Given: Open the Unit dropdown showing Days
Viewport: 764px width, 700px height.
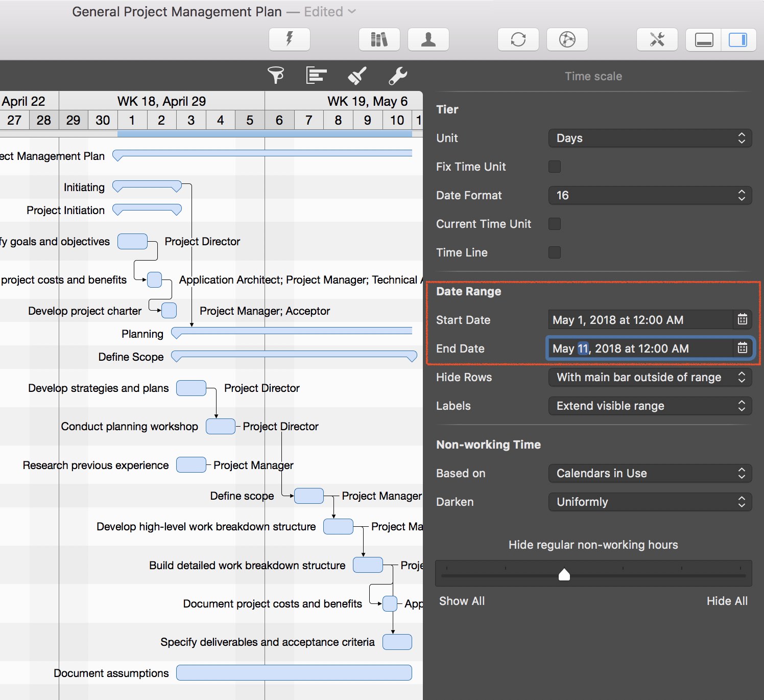Looking at the screenshot, I should (x=650, y=138).
